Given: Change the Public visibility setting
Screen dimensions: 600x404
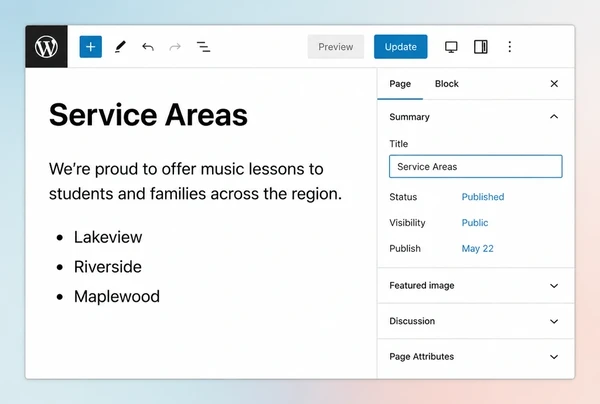Looking at the screenshot, I should tap(474, 223).
